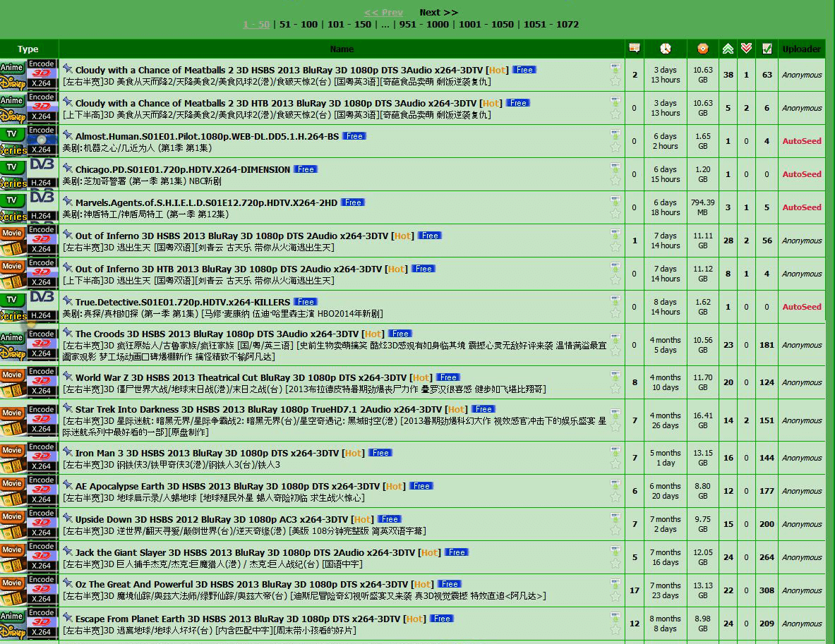This screenshot has width=835, height=644.
Task: Toggle the bookmark star for Marvels.Agents.of.S.H.I.E.L.D.S01E12
Action: click(x=615, y=214)
